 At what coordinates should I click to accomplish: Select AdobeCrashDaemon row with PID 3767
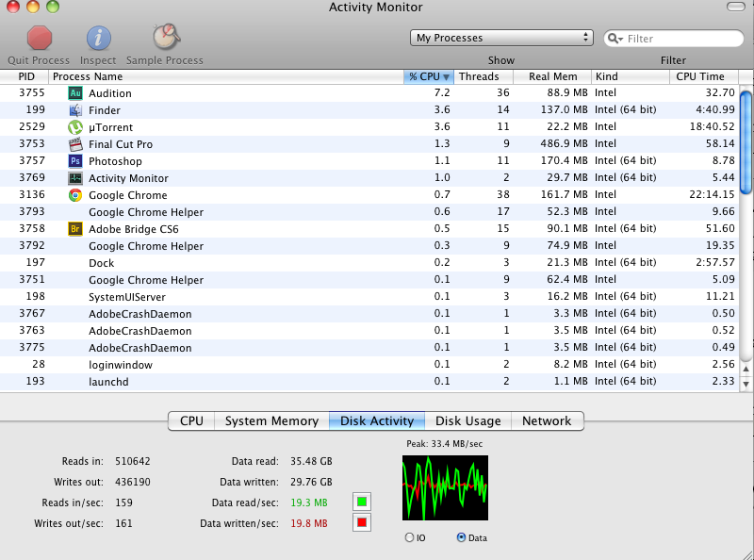coord(369,314)
